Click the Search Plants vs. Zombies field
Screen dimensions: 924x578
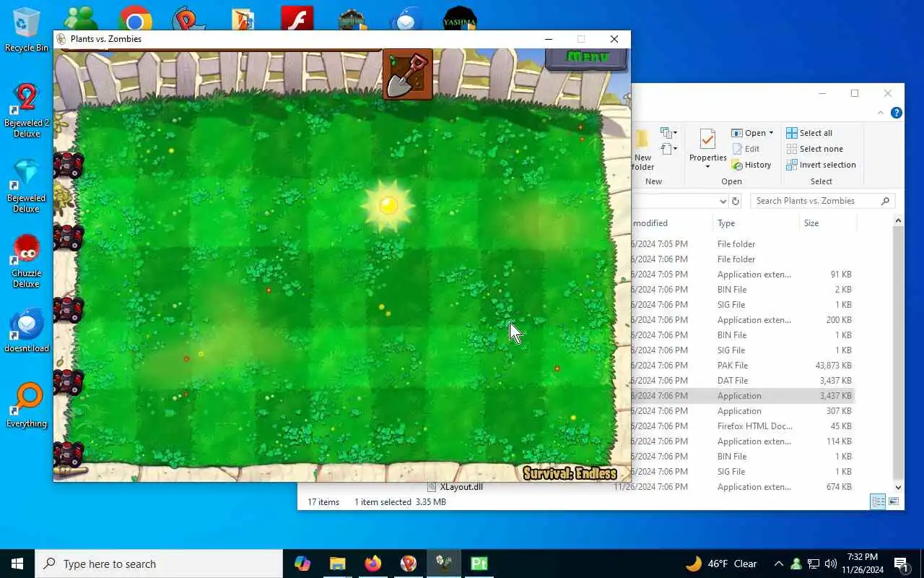(823, 201)
